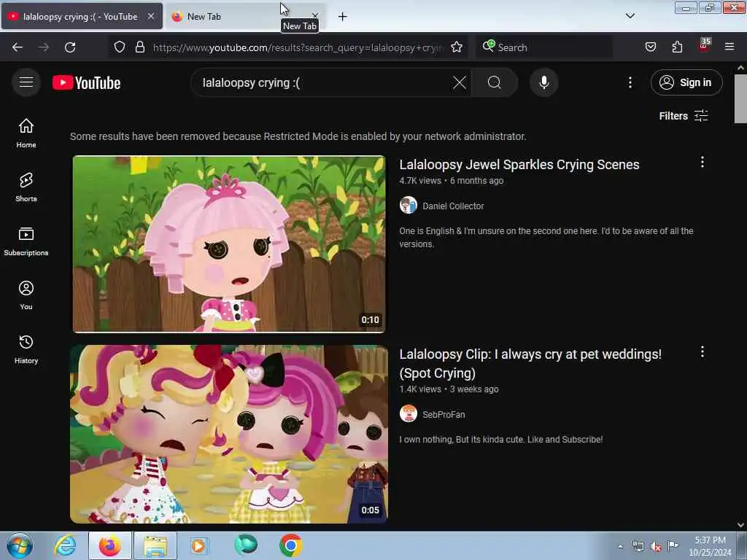The image size is (747, 560).
Task: Open Subscriptions in the sidebar
Action: (x=26, y=241)
